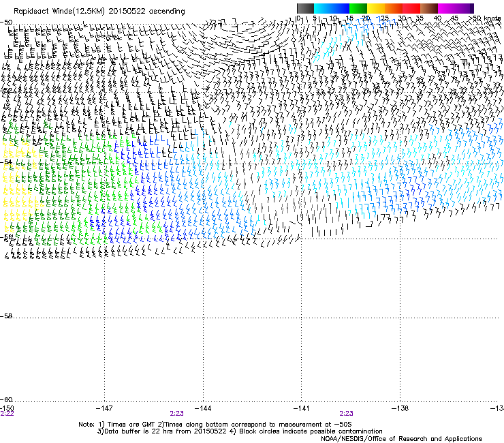Screen dimensions: 504x443
Task: Click the '-141' longitude axis label
Action: tap(302, 408)
